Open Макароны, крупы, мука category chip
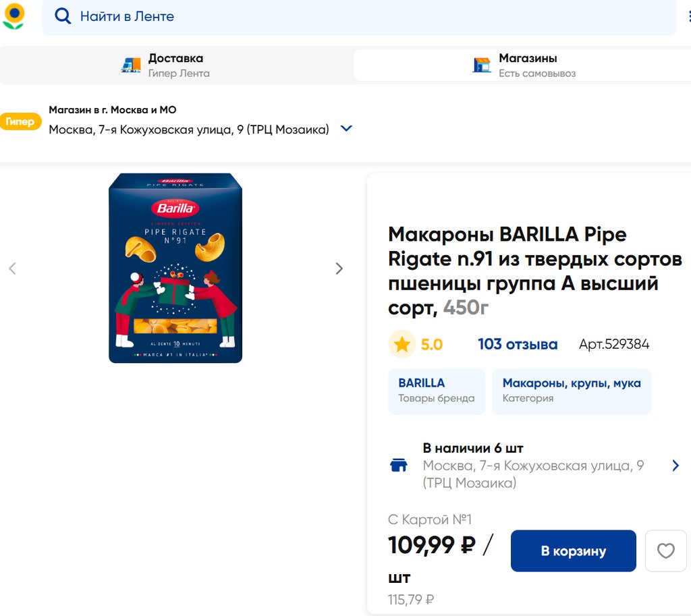 coord(572,391)
